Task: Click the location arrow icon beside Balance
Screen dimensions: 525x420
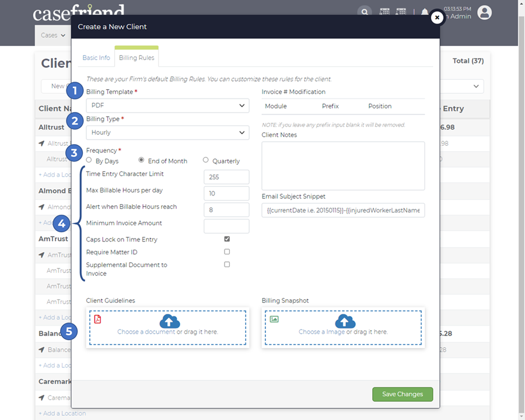Action: 41,349
